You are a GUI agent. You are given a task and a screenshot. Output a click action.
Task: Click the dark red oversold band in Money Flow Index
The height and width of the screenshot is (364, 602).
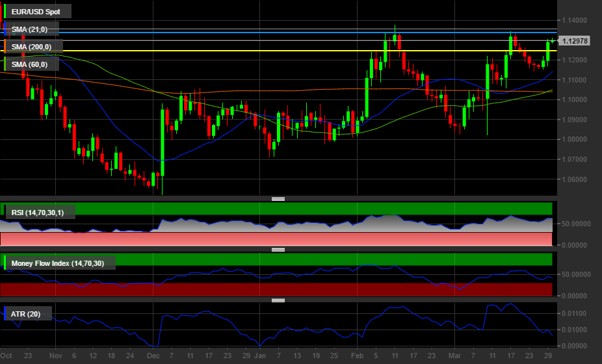[325, 289]
